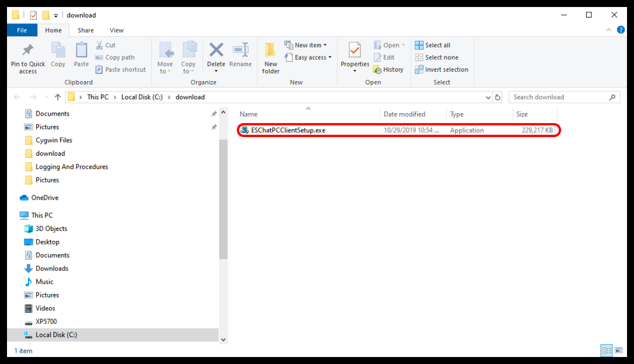Image resolution: width=634 pixels, height=364 pixels.
Task: Open the Copy to dropdown
Action: 188,58
